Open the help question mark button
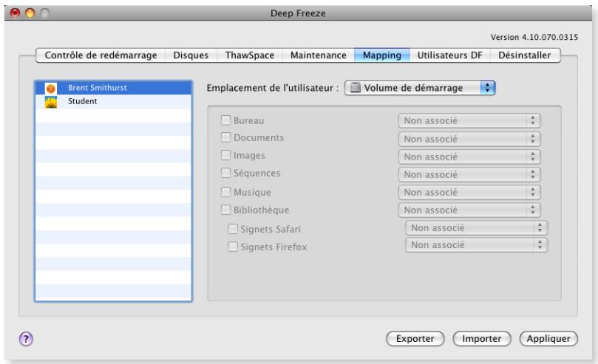Screen dimensions: 598x364 (x=26, y=338)
